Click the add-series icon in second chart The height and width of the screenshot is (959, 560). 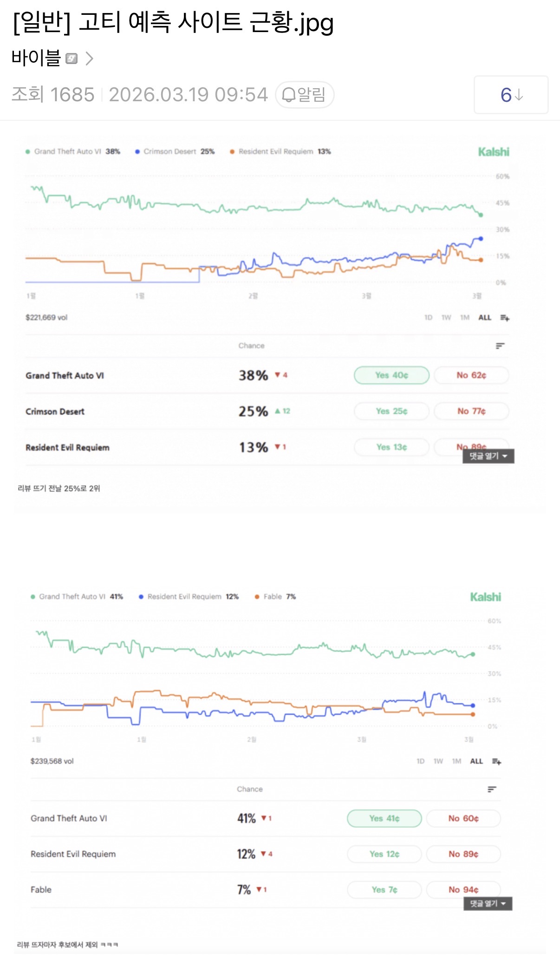tap(496, 761)
